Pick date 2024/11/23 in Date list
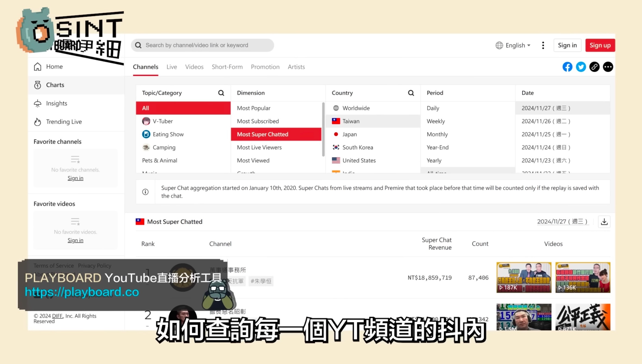Image resolution: width=642 pixels, height=364 pixels. 563,160
